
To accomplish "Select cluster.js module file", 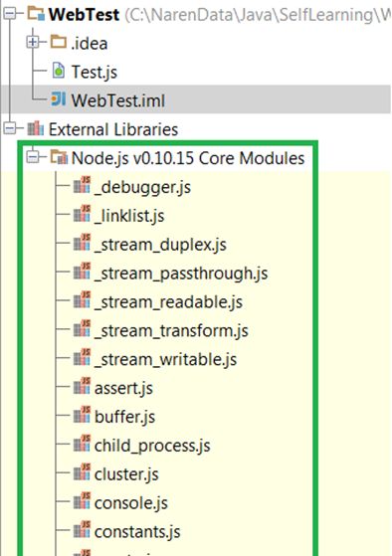I will click(126, 474).
